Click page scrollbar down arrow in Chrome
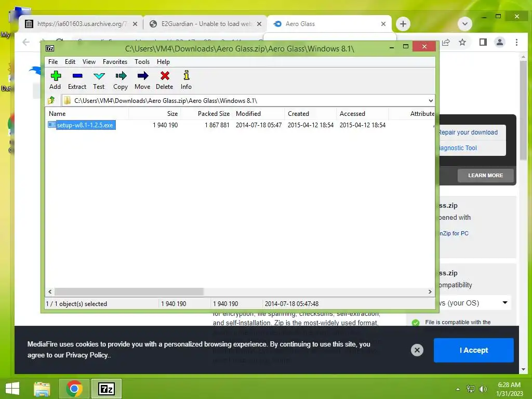The height and width of the screenshot is (399, 532). tap(523, 369)
